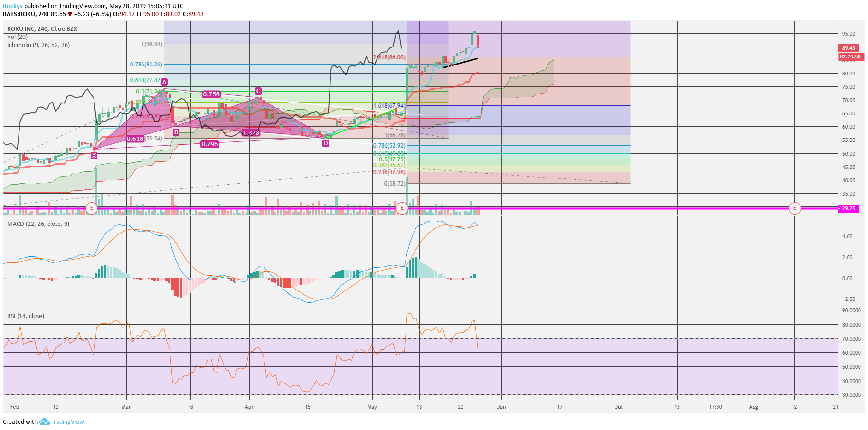Click the 1.378 ratio label on the pattern
Image resolution: width=868 pixels, height=430 pixels.
point(251,133)
